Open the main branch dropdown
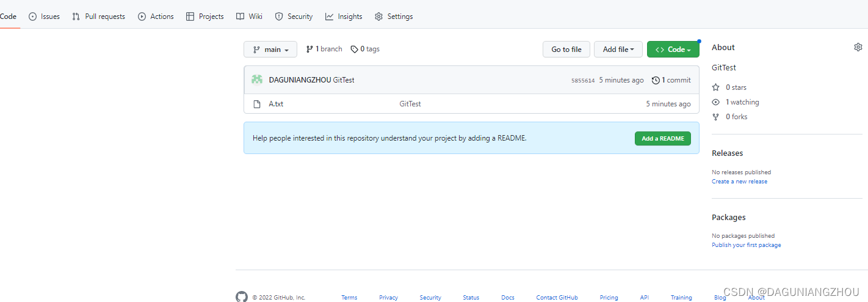 (270, 50)
